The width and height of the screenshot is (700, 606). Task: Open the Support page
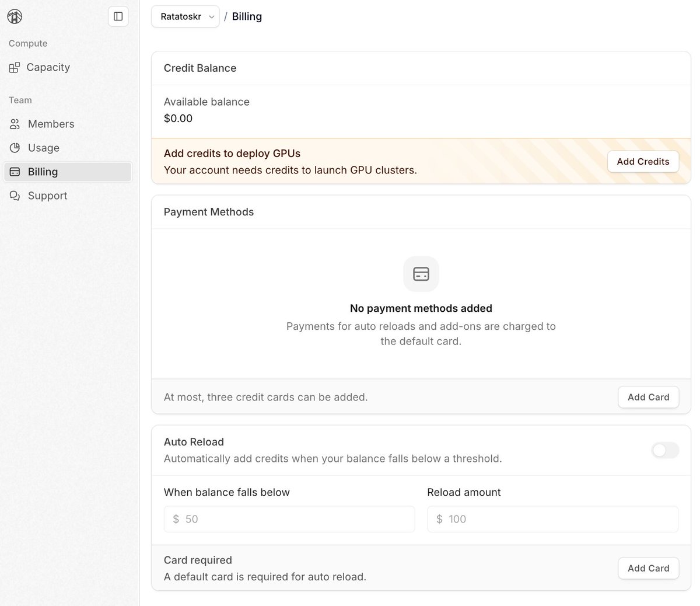[69, 196]
